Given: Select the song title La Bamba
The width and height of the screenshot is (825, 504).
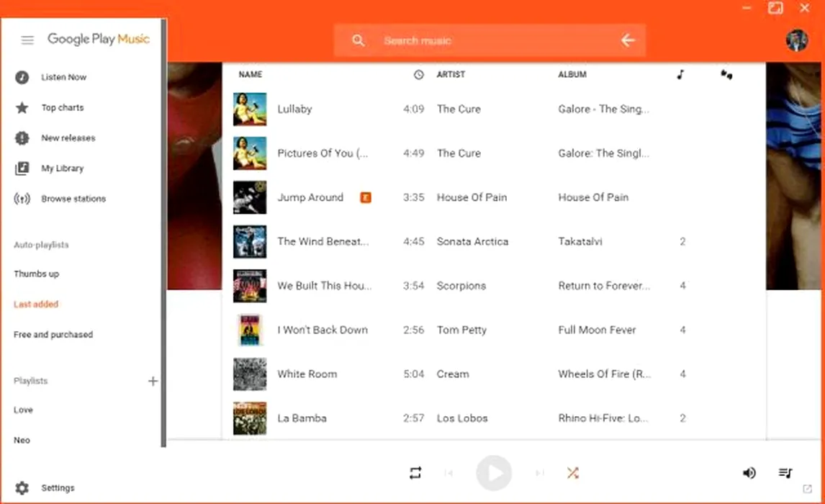Looking at the screenshot, I should (302, 418).
